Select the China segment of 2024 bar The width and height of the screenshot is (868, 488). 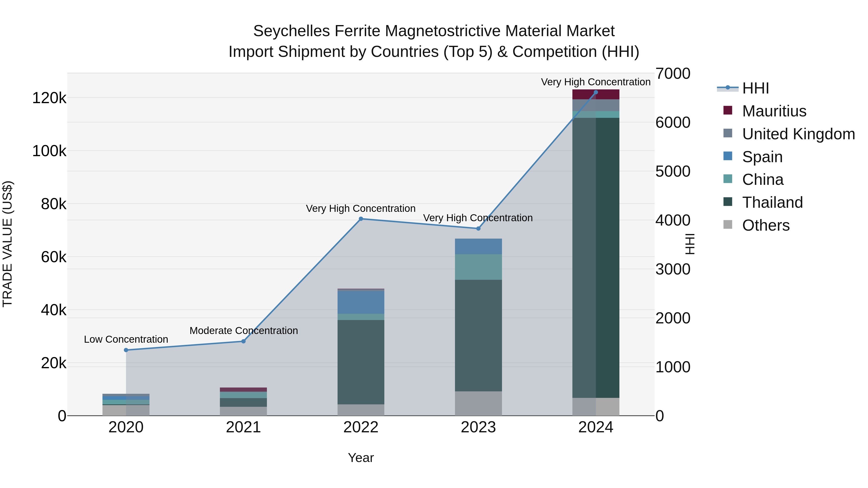(596, 114)
